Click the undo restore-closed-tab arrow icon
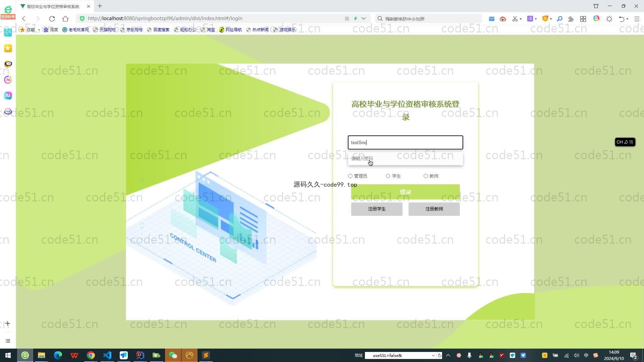This screenshot has height=362, width=644. tap(622, 19)
